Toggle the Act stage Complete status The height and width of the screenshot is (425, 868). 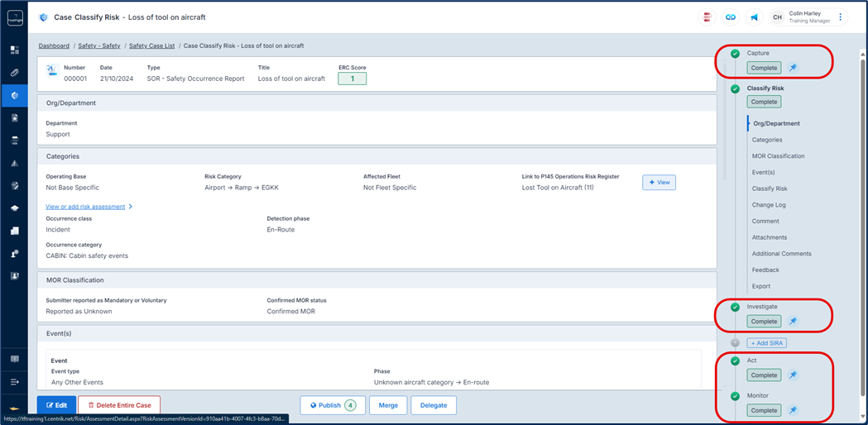coord(764,375)
